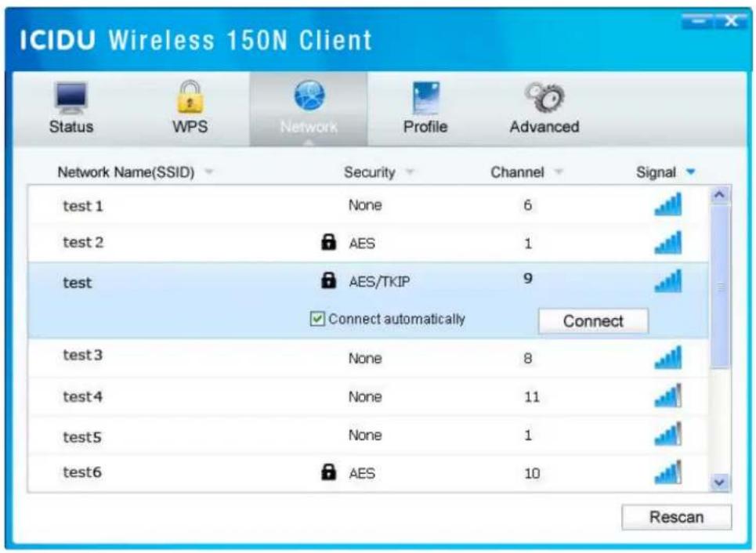Click the lock icon for test6
756x553 pixels.
pos(328,472)
